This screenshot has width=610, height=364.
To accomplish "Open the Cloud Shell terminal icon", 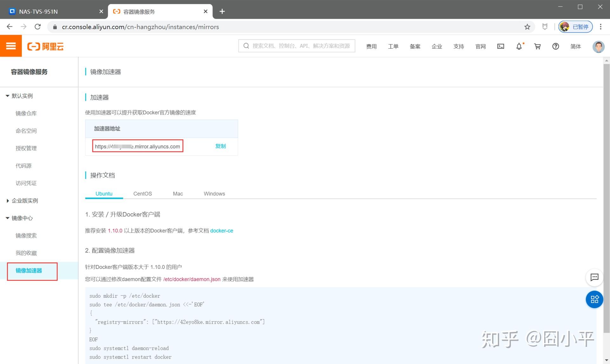I will [x=501, y=46].
